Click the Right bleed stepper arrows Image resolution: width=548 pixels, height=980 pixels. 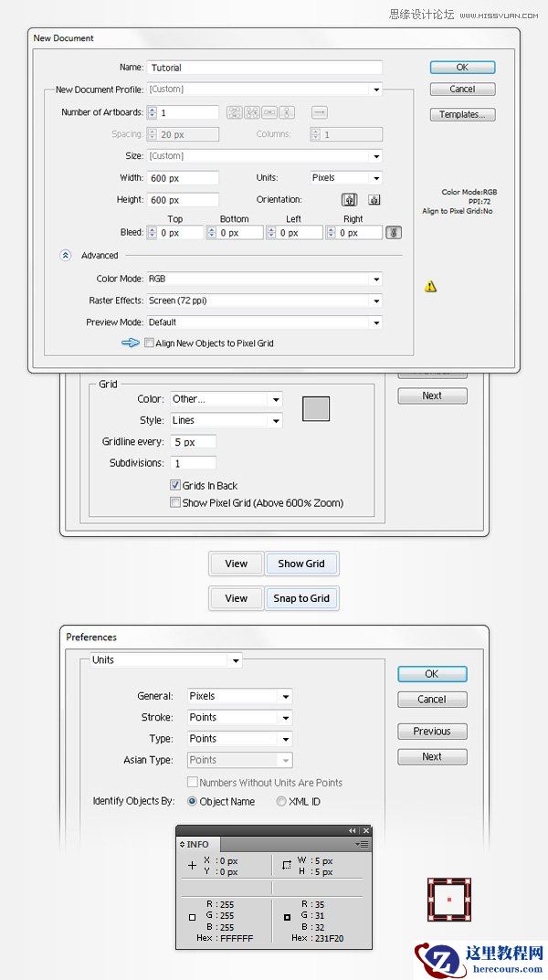(x=332, y=233)
